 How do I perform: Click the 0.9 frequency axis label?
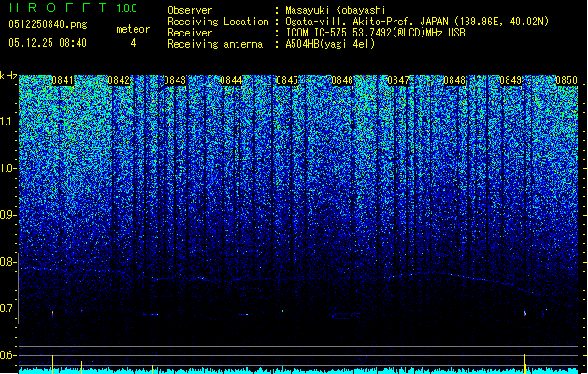(x=8, y=215)
